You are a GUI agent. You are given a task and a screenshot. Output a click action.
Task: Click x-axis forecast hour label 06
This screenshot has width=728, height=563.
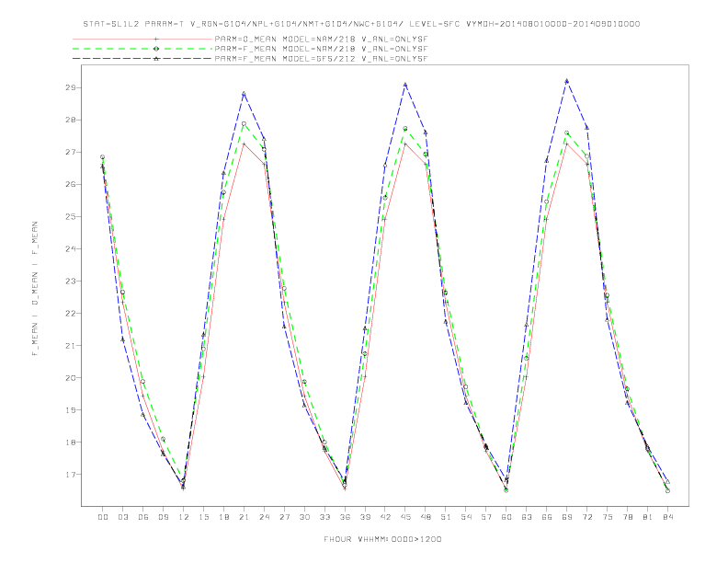click(x=143, y=517)
